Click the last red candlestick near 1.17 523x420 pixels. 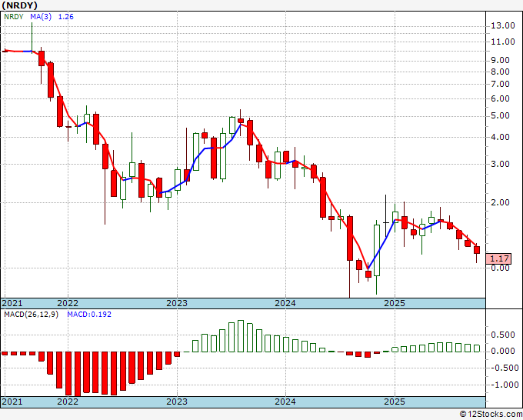click(477, 250)
